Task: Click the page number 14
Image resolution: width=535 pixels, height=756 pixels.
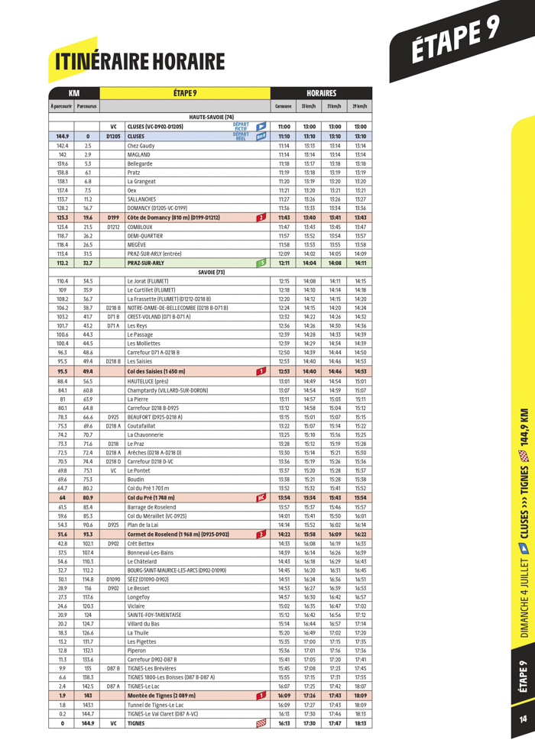Action: tap(523, 720)
